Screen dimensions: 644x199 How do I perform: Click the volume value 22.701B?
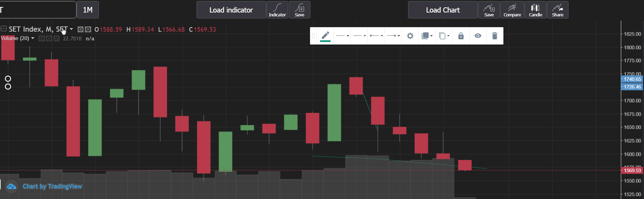[x=72, y=39]
